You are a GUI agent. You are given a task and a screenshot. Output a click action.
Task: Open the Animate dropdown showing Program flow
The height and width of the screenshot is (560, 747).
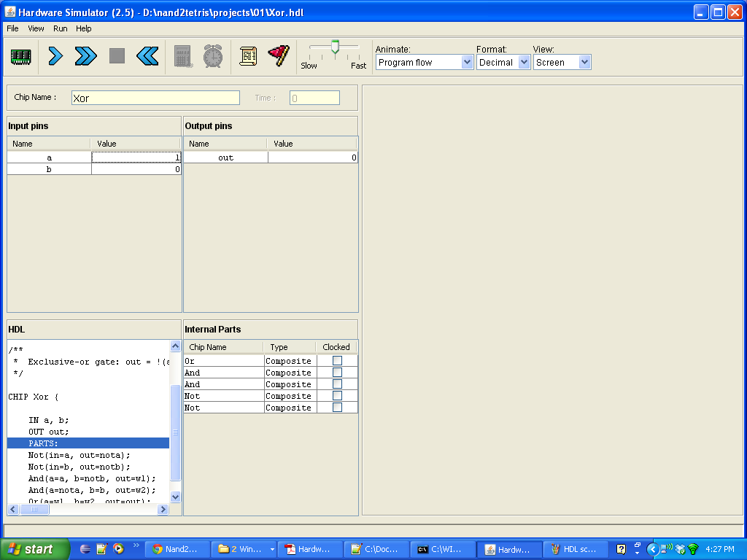pos(425,63)
